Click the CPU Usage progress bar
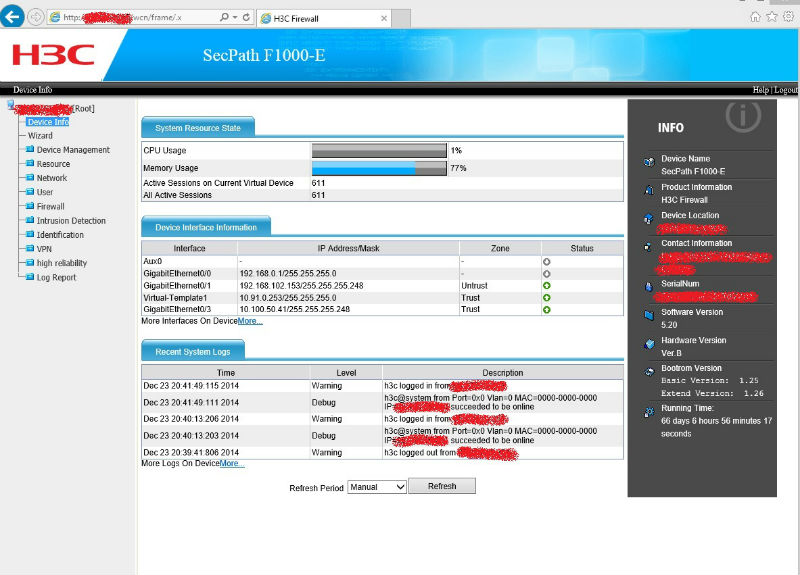The width and height of the screenshot is (800, 575). [379, 151]
